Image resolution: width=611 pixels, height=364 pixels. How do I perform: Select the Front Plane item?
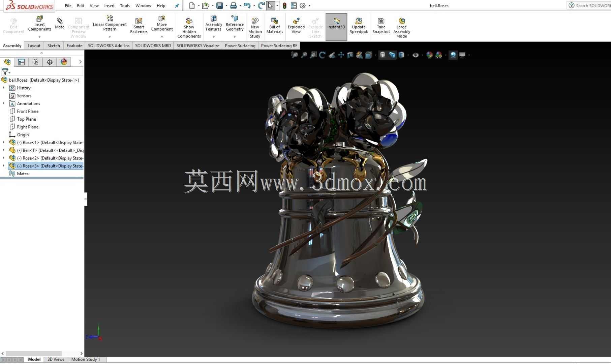point(28,111)
